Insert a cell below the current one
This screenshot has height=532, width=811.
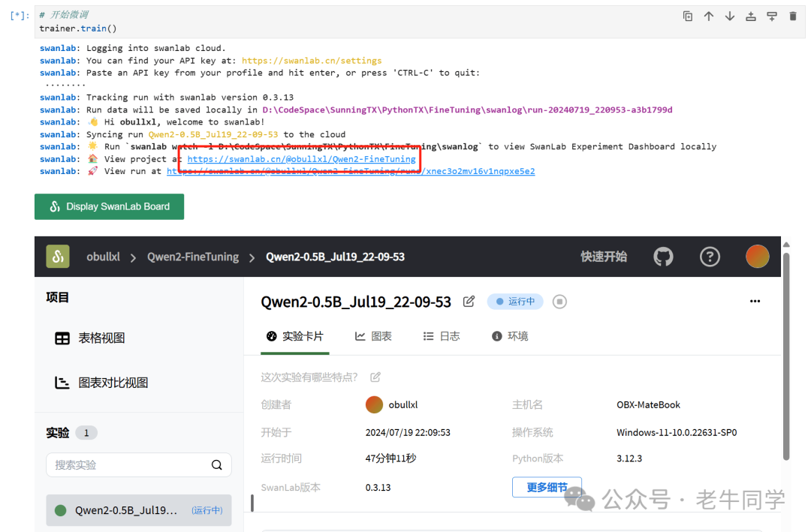tap(772, 17)
